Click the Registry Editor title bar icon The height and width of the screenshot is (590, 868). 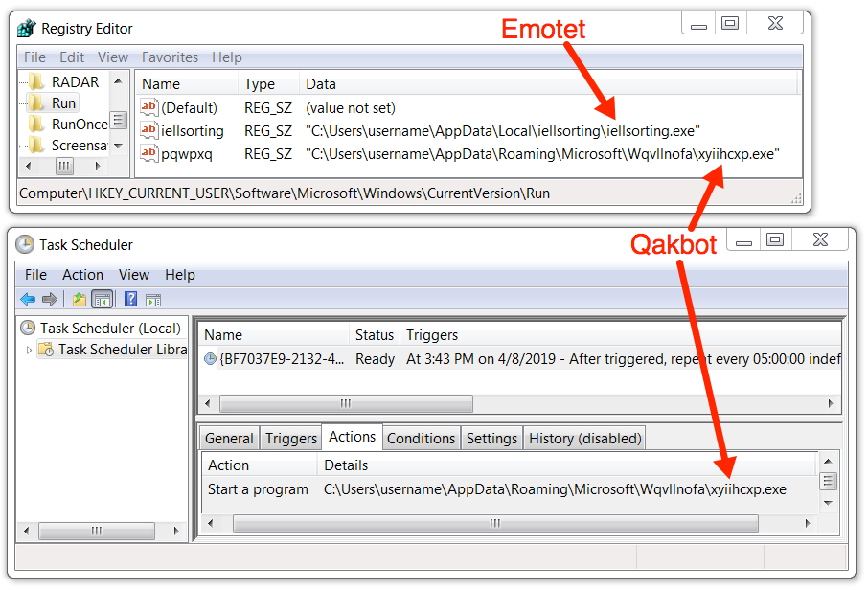(x=27, y=28)
